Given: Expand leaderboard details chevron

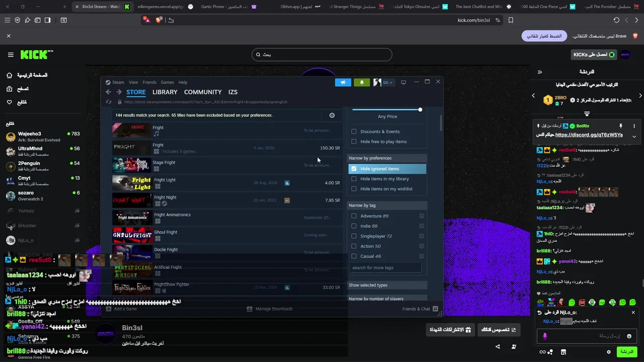Looking at the screenshot, I should [587, 114].
